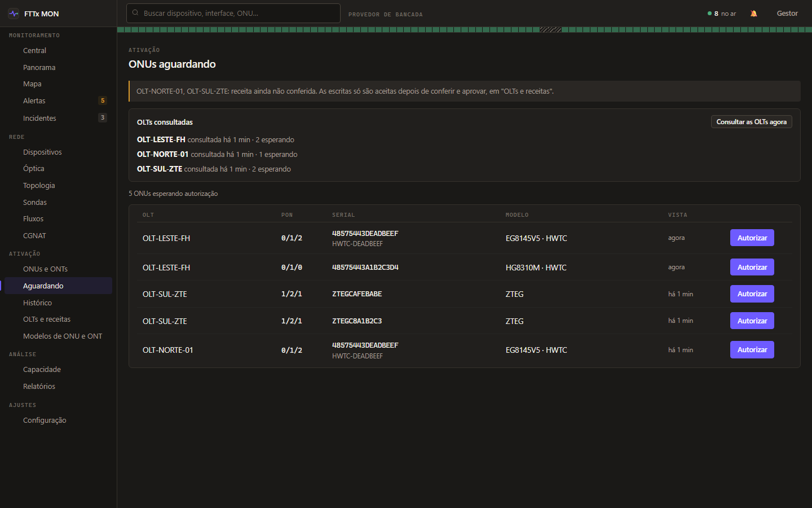Navigate to Mapa
The width and height of the screenshot is (812, 508).
point(58,84)
